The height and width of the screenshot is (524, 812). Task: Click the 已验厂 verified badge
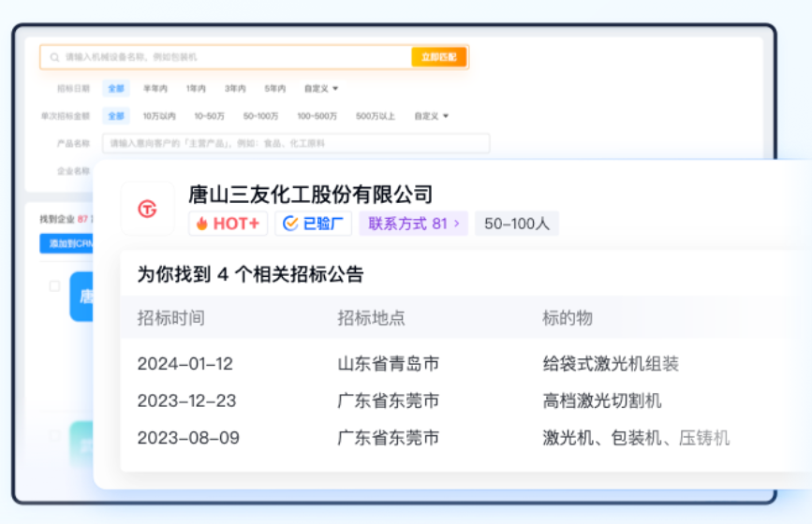(313, 224)
